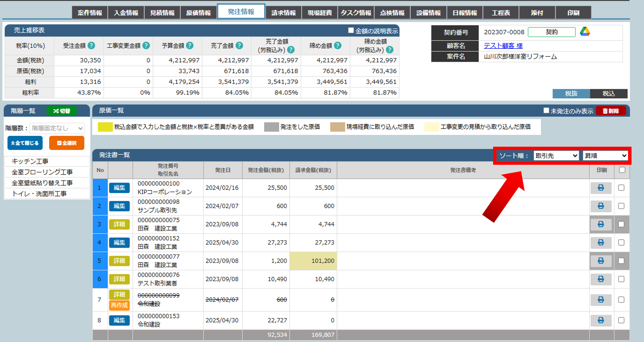
Task: Expand the 階層数 dropdown
Action: (57, 128)
